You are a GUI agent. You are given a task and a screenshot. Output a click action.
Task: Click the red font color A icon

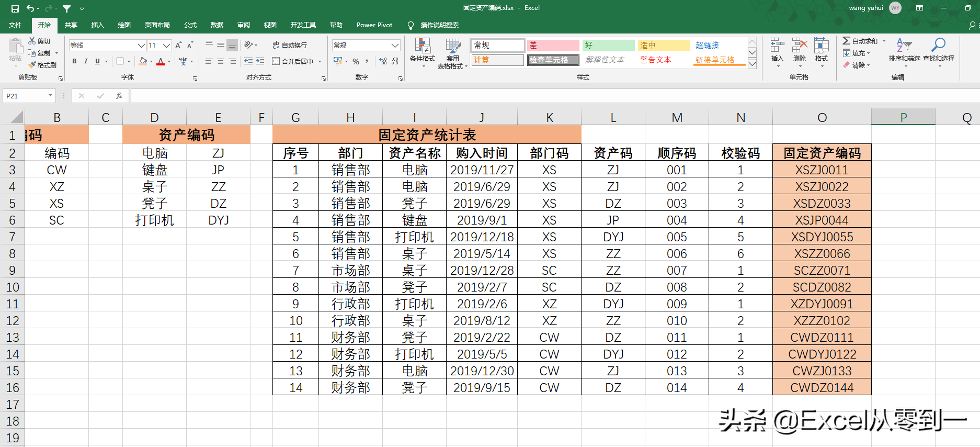pos(161,61)
